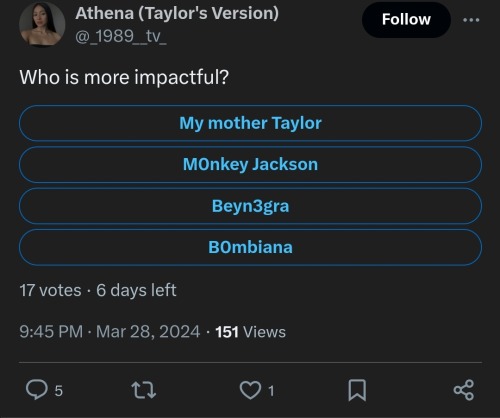Repost this poll using the retweet icon
The height and width of the screenshot is (418, 500).
tap(143, 390)
